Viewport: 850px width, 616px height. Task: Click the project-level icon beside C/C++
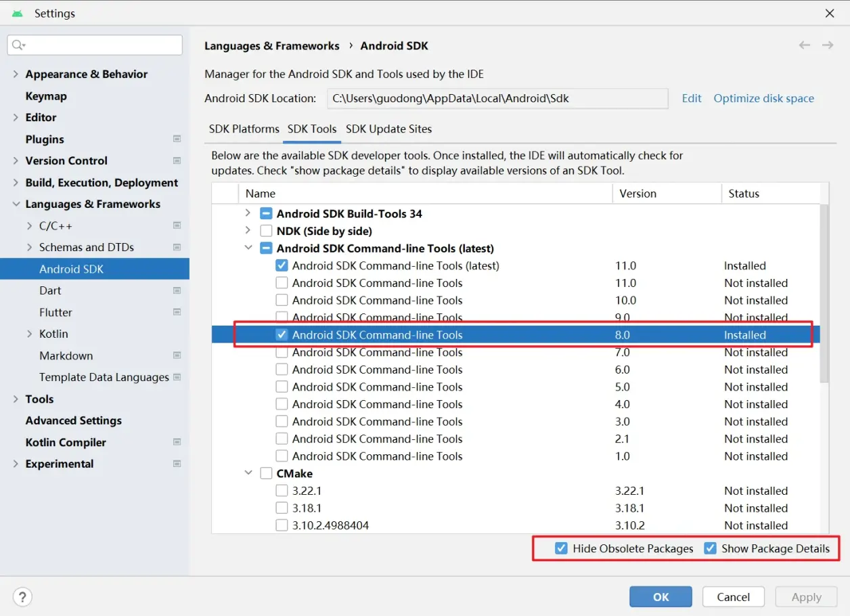point(177,225)
